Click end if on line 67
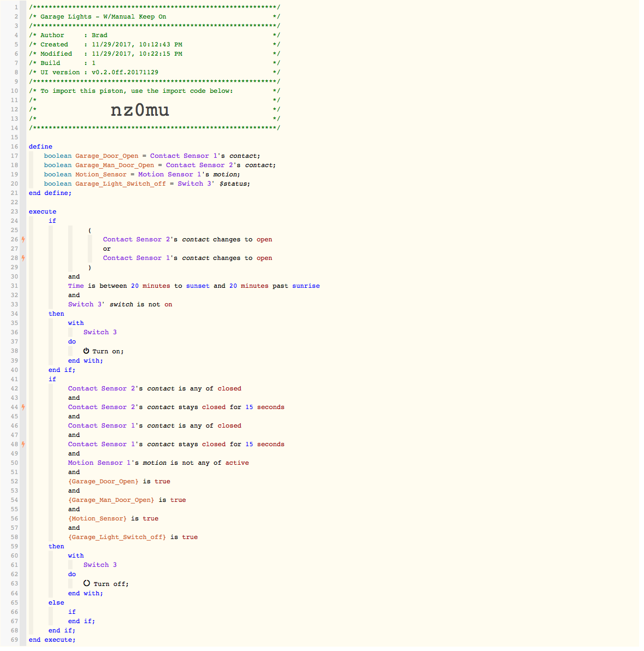Viewport: 644px width, 651px height. (81, 621)
